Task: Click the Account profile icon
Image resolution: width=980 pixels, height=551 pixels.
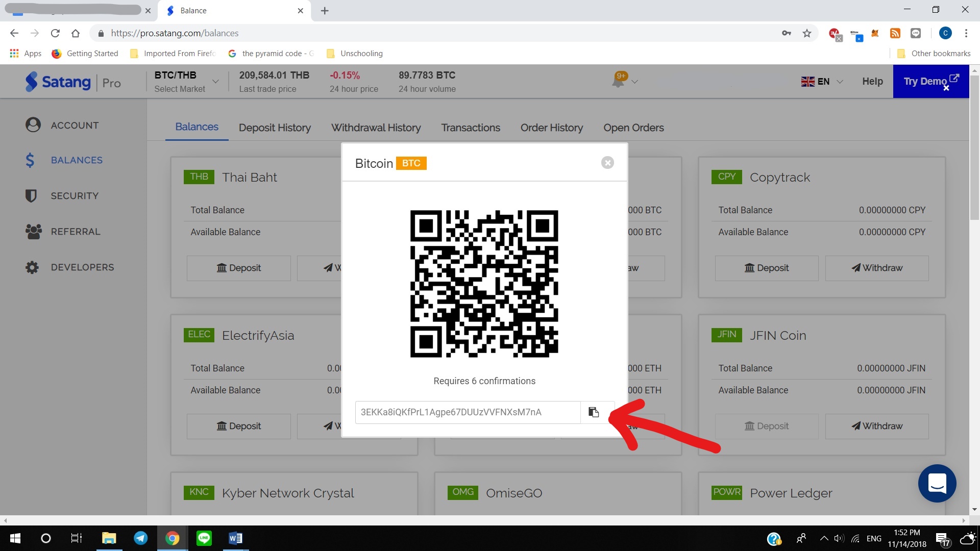Action: tap(32, 124)
